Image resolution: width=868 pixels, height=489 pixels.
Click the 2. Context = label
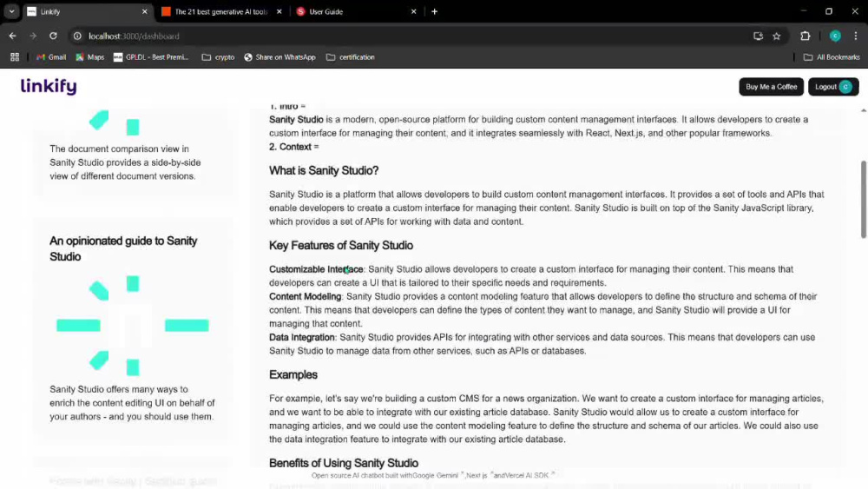(x=294, y=147)
